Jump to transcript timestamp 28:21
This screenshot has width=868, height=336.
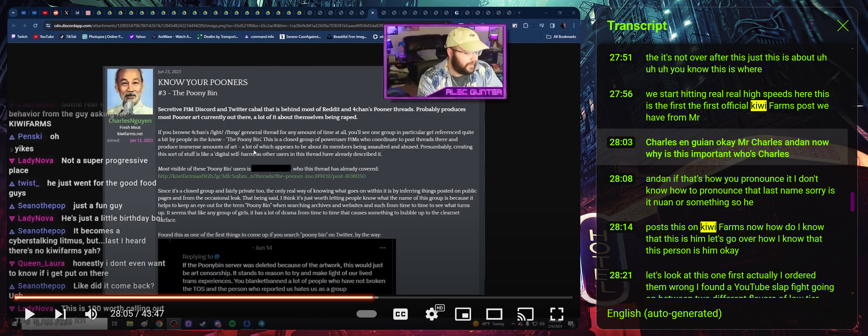coord(621,275)
